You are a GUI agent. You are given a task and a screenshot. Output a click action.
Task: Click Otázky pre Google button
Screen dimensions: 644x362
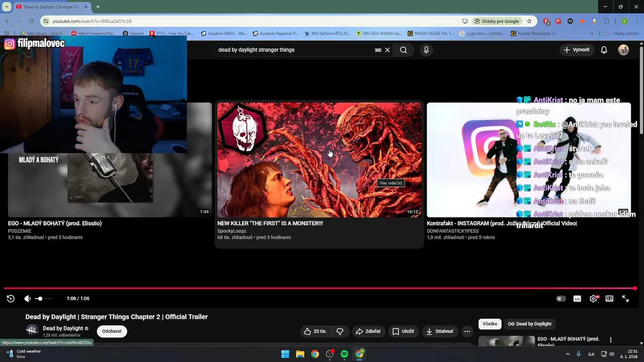497,21
